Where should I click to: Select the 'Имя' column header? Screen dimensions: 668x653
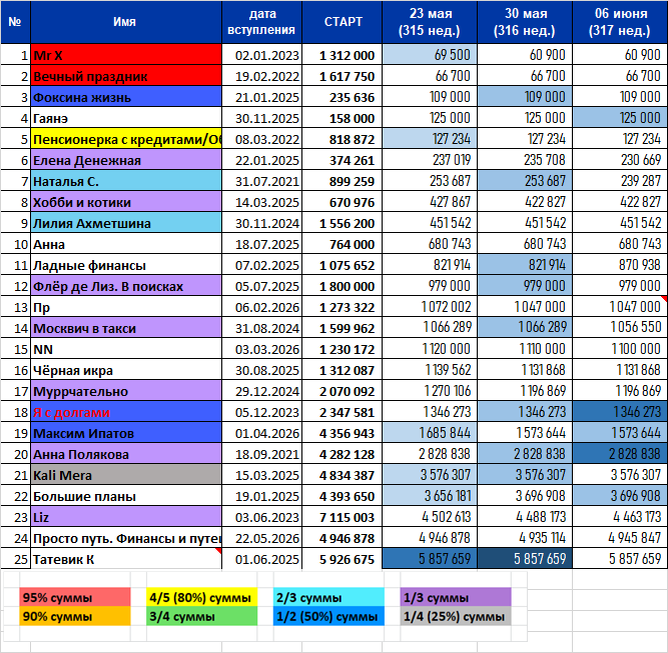126,22
